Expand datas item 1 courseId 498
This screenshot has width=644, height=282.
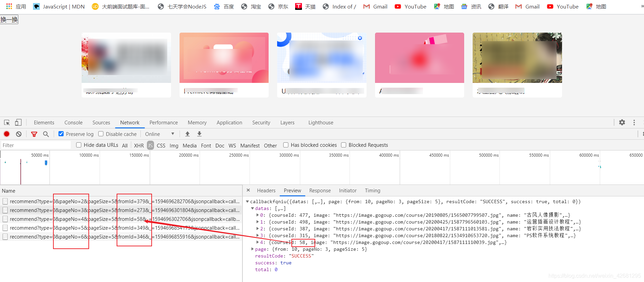pos(257,222)
